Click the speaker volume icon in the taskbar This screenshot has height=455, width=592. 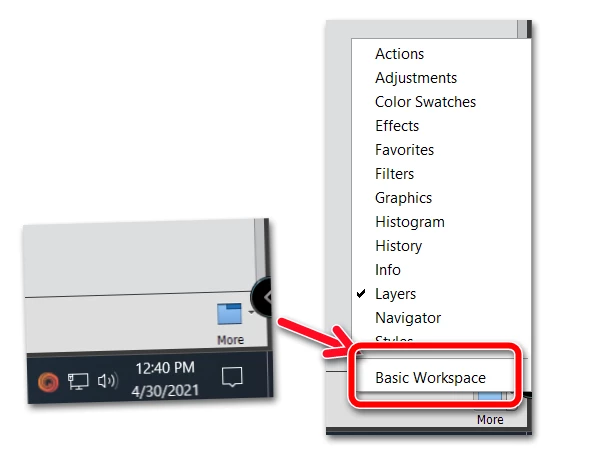point(108,381)
